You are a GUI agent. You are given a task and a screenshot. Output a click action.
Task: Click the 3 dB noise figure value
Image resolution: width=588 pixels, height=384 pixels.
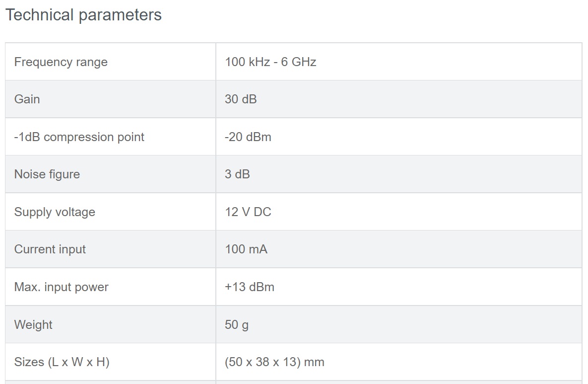point(237,174)
